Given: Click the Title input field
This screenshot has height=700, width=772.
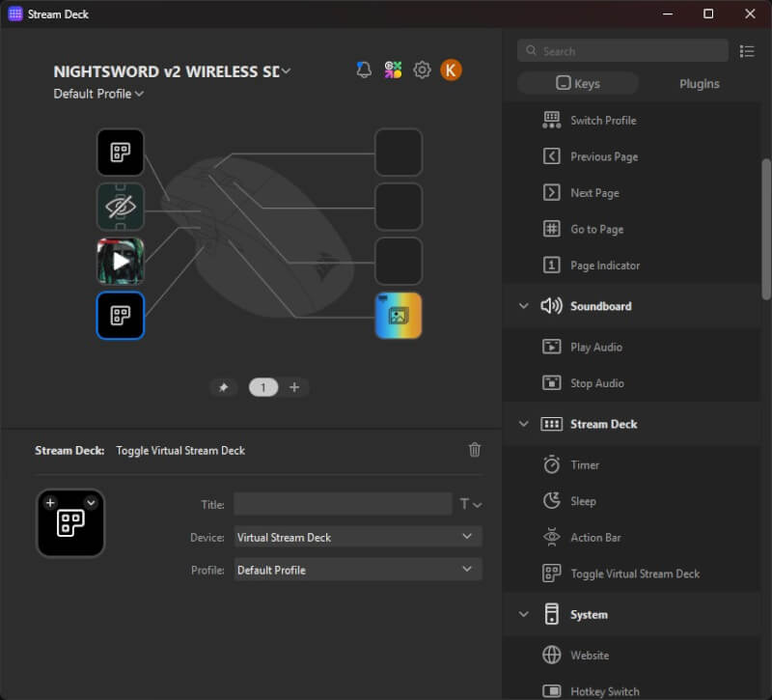Looking at the screenshot, I should tap(343, 504).
